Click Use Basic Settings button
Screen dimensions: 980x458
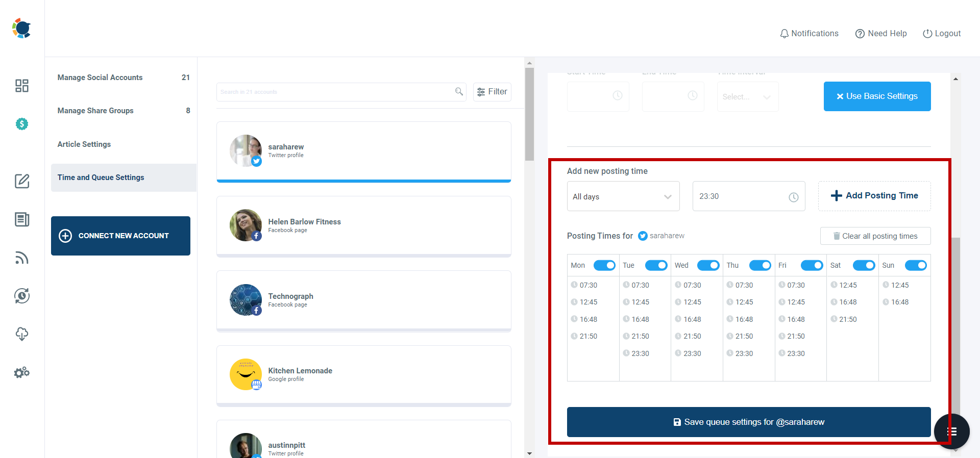(877, 96)
